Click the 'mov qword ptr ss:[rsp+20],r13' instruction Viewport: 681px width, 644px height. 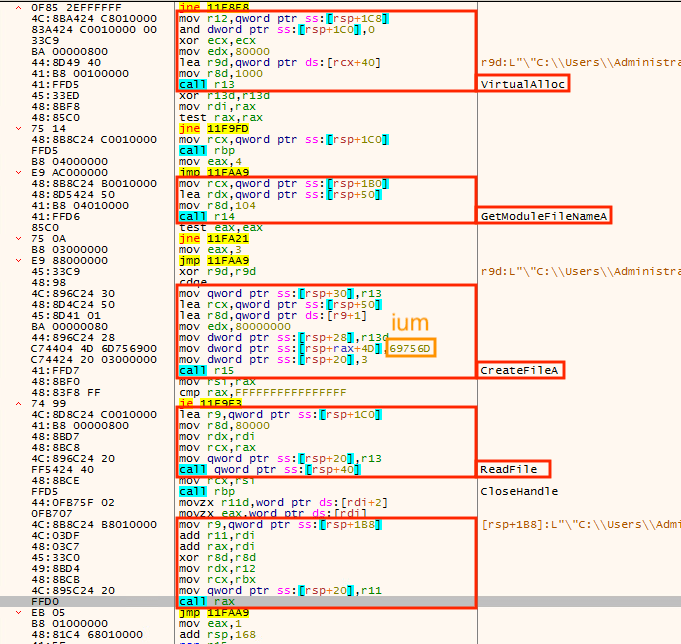coord(281,459)
